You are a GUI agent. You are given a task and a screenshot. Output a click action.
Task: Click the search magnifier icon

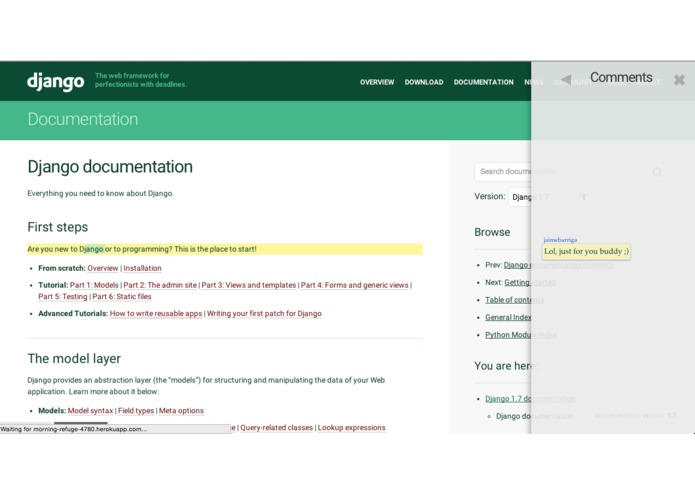click(657, 172)
